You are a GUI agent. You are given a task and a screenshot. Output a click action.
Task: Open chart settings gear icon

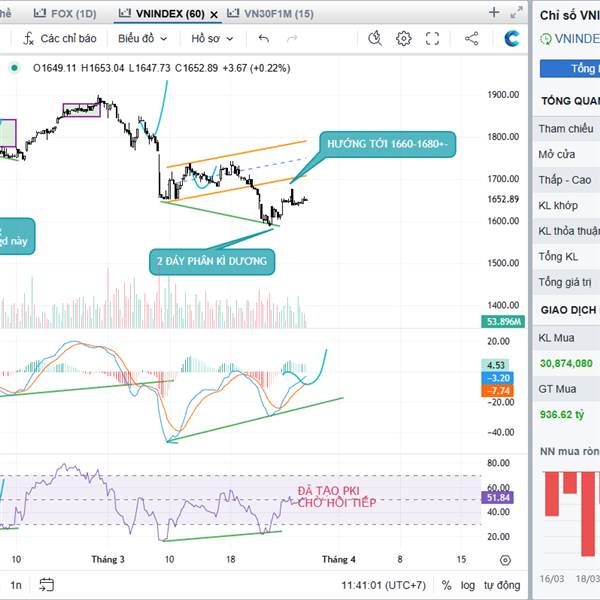click(404, 38)
